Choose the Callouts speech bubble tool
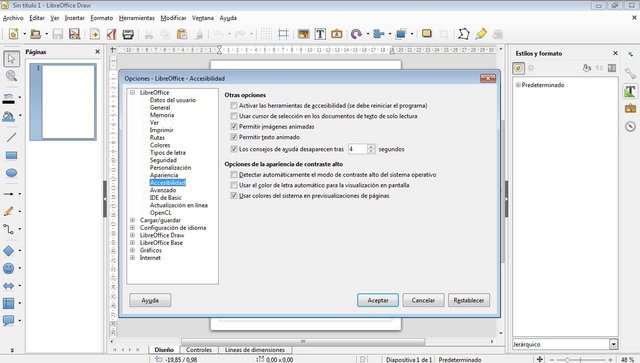 pyautogui.click(x=9, y=321)
